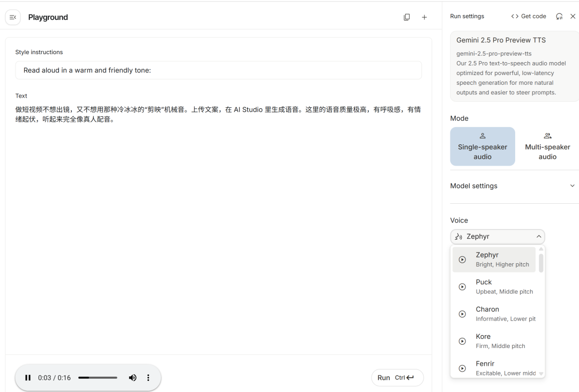Pause the audio playback
This screenshot has width=579, height=392.
tap(28, 378)
